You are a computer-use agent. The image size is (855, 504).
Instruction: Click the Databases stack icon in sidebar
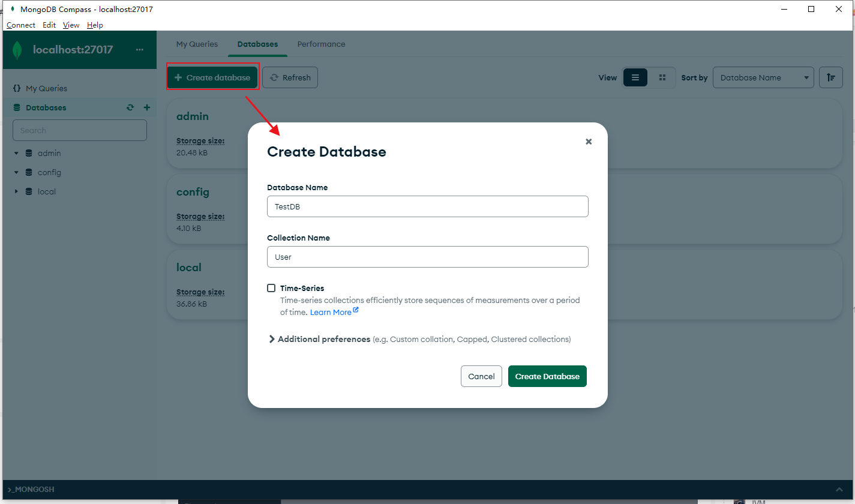click(x=17, y=107)
